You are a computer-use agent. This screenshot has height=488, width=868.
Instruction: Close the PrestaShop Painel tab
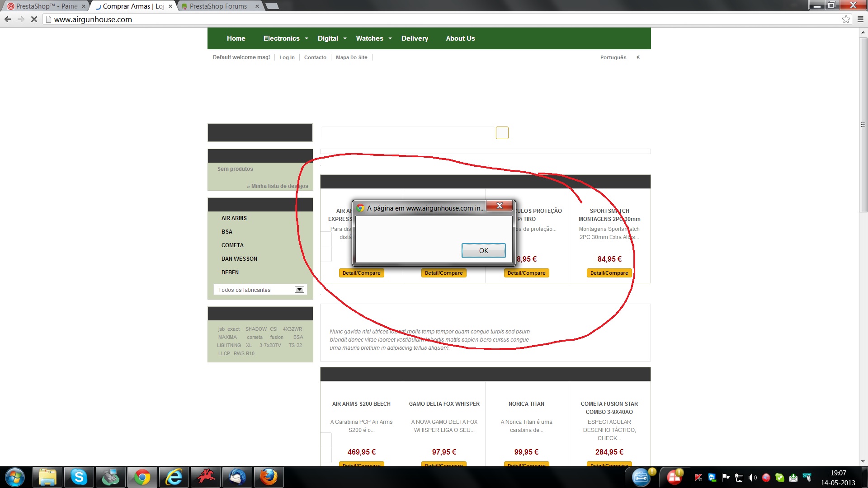[83, 6]
